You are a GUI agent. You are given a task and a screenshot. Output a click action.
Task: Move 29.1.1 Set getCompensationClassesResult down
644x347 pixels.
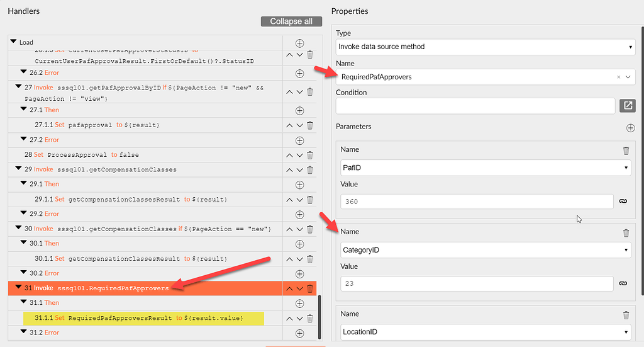(x=300, y=200)
